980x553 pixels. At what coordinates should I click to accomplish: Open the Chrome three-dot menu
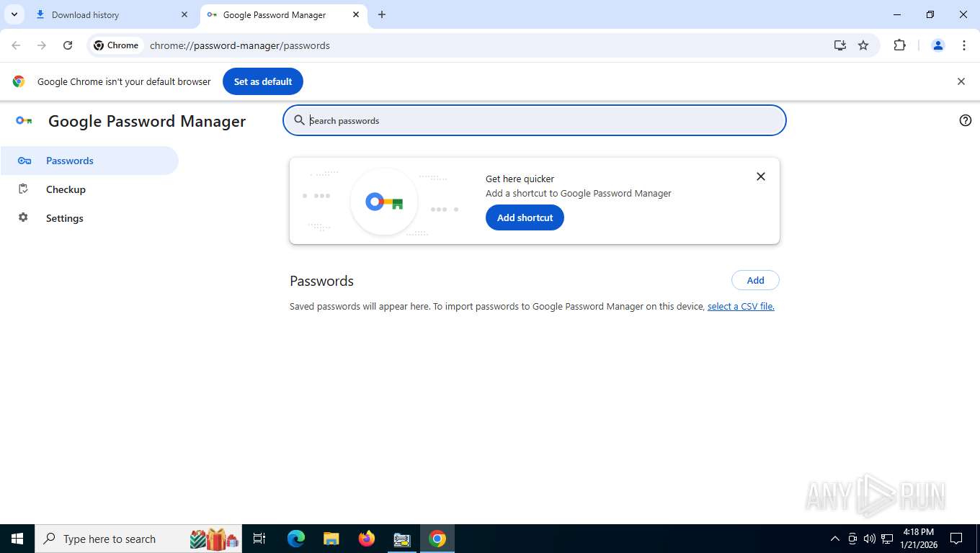(x=964, y=45)
